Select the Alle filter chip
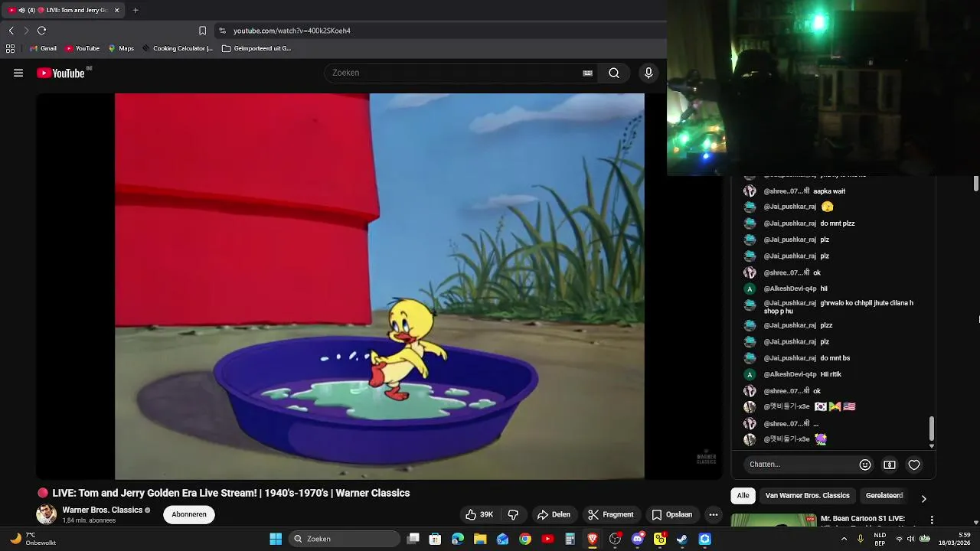 click(743, 496)
